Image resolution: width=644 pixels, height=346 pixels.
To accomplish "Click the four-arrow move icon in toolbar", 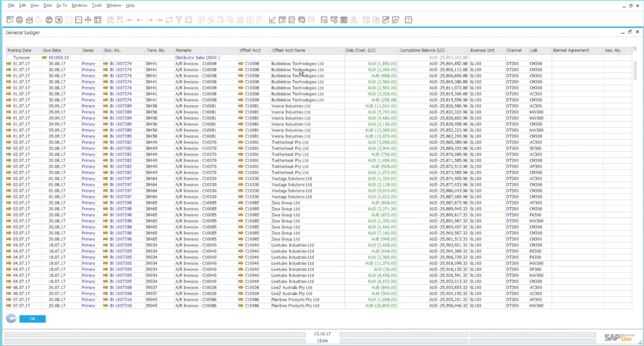I will tap(88, 20).
